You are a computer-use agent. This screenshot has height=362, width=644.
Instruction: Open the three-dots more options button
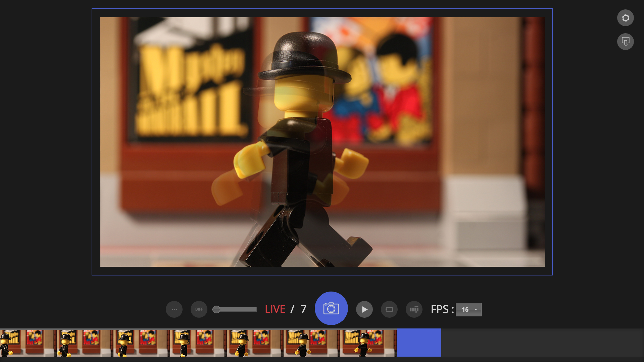pos(174,309)
